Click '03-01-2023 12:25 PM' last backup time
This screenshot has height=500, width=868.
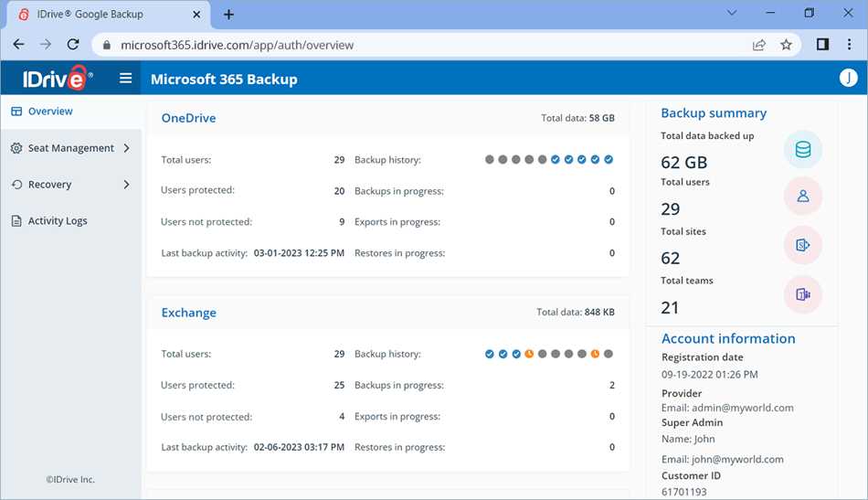299,253
